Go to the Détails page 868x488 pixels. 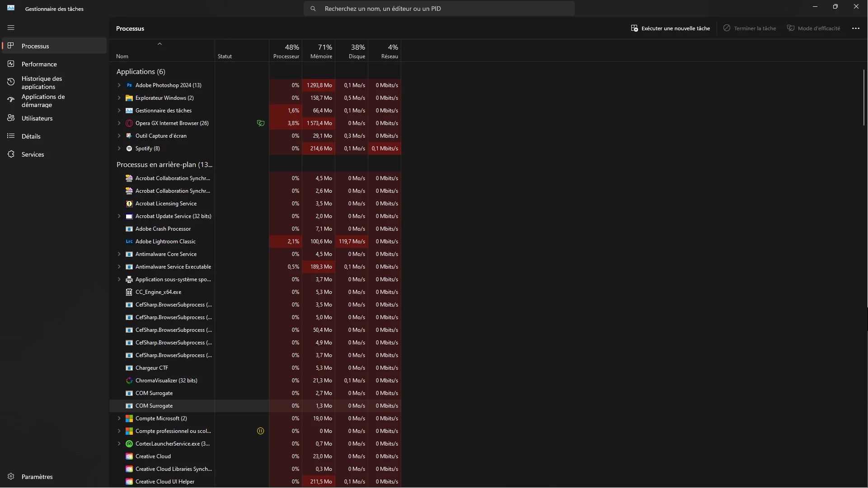coord(31,136)
